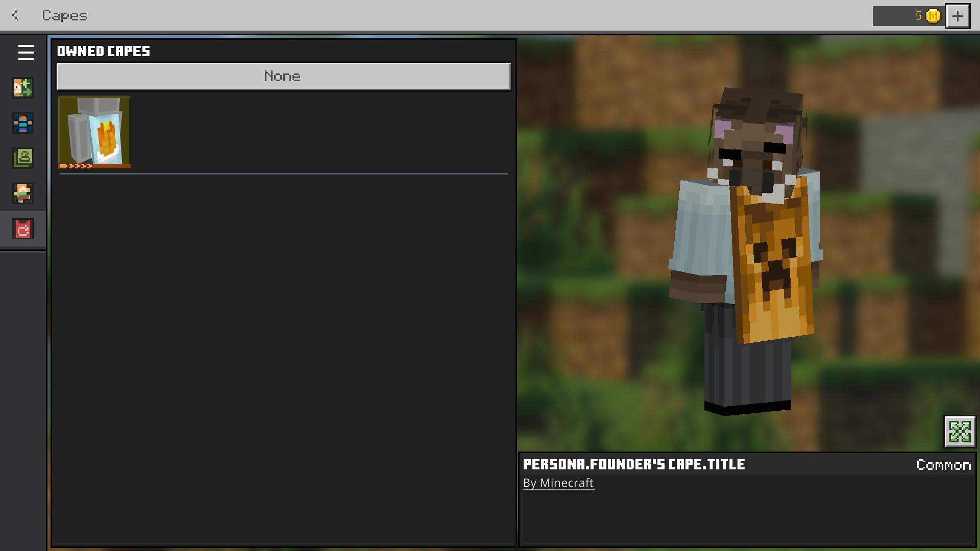Click the Common rarity label
980x551 pixels.
(943, 465)
